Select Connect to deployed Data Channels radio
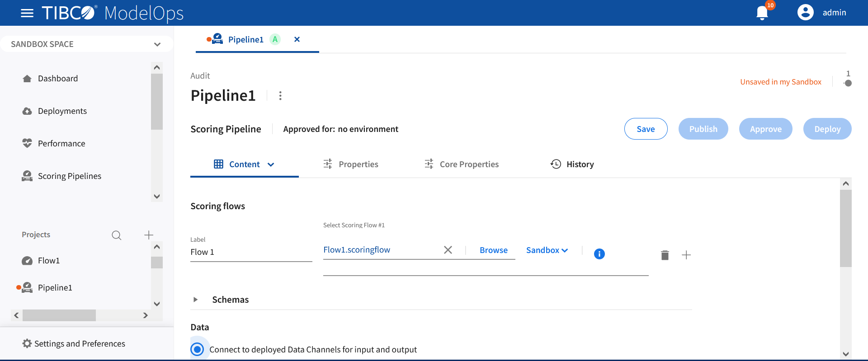Image resolution: width=868 pixels, height=361 pixels. 197,349
